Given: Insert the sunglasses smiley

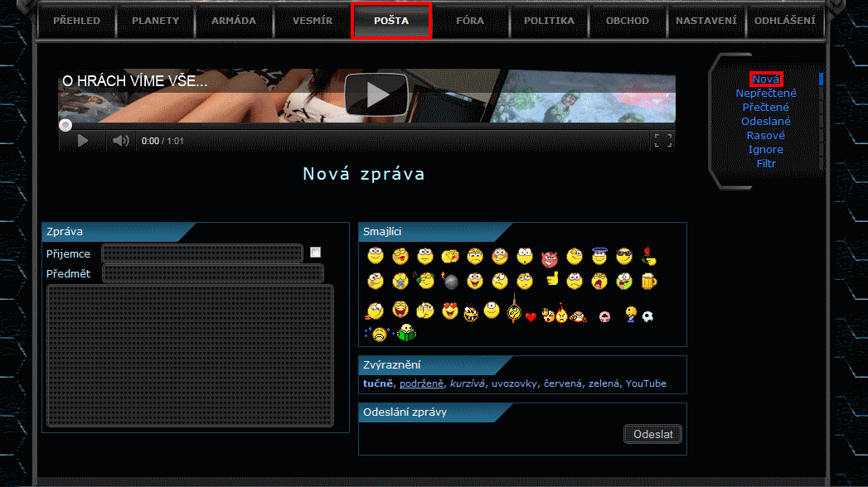Looking at the screenshot, I should pos(624,257).
